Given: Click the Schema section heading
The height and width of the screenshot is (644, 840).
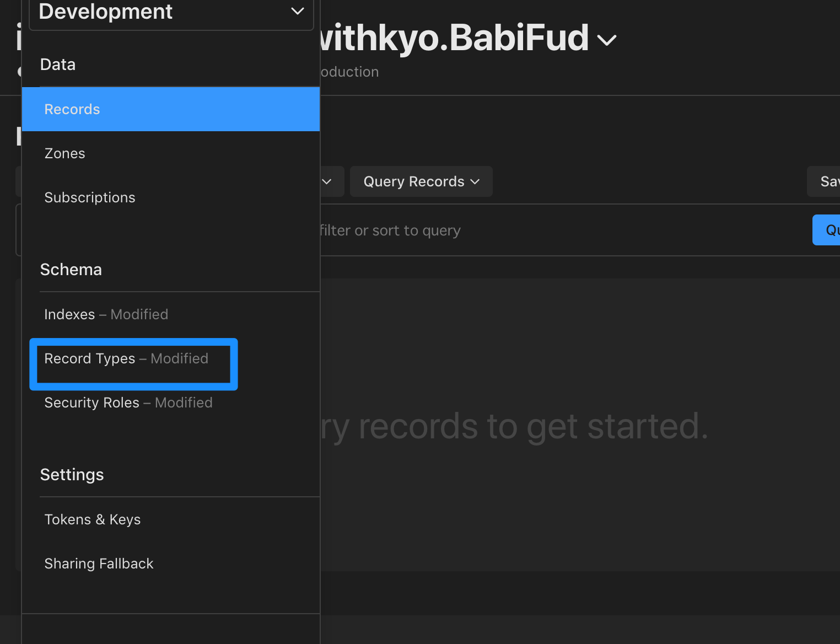Looking at the screenshot, I should click(x=71, y=270).
